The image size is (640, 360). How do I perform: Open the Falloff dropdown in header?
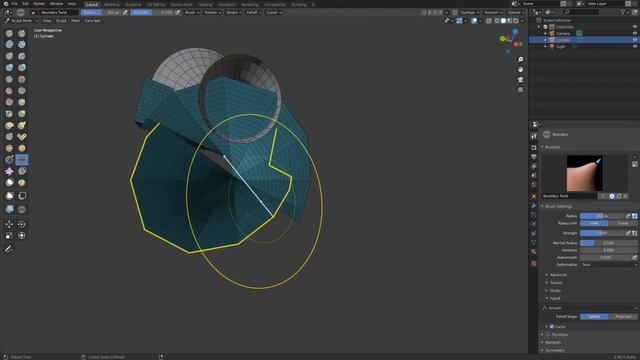[253, 12]
